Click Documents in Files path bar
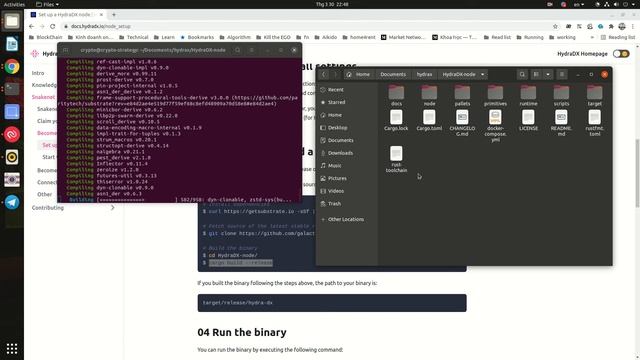The image size is (640, 360). (393, 74)
